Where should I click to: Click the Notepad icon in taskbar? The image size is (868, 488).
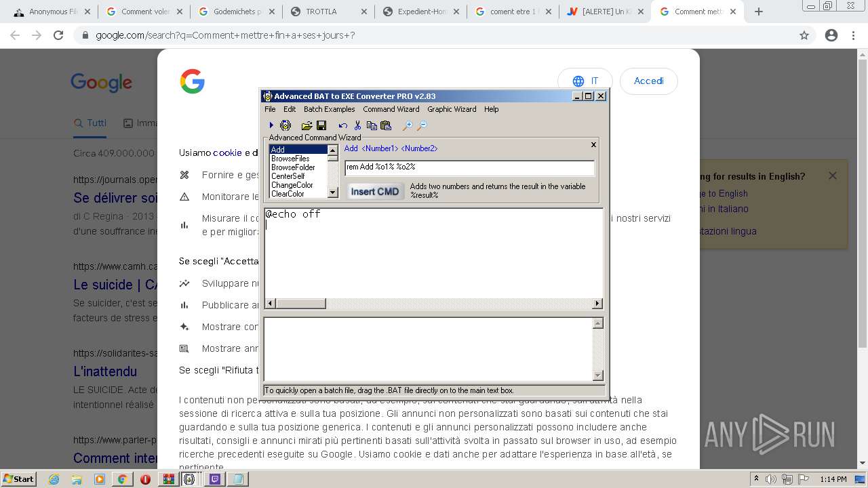point(238,479)
